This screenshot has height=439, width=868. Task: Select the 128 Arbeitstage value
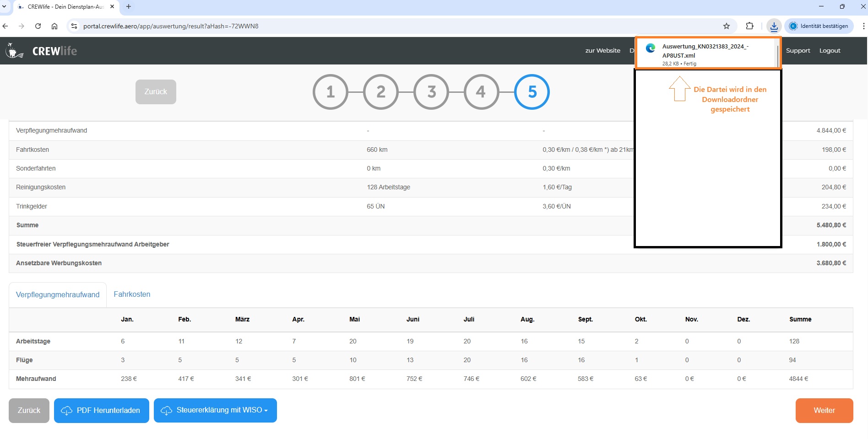388,187
